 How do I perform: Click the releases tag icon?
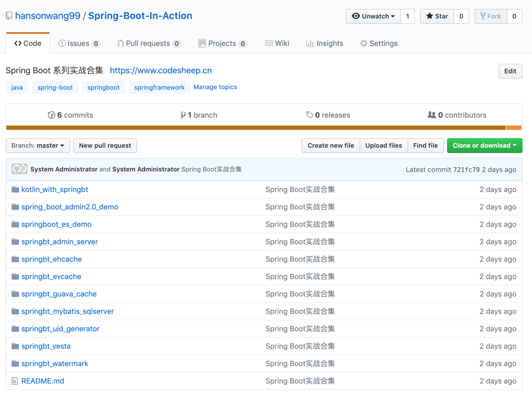[310, 115]
